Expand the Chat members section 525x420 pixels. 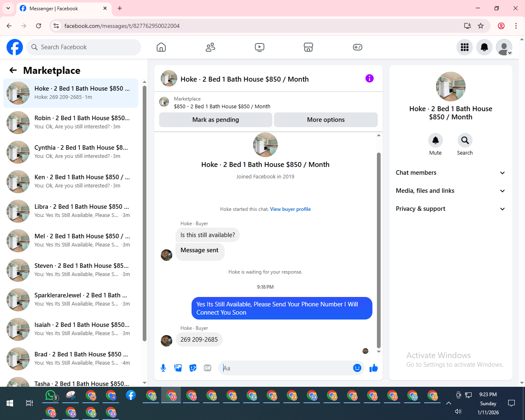(450, 173)
